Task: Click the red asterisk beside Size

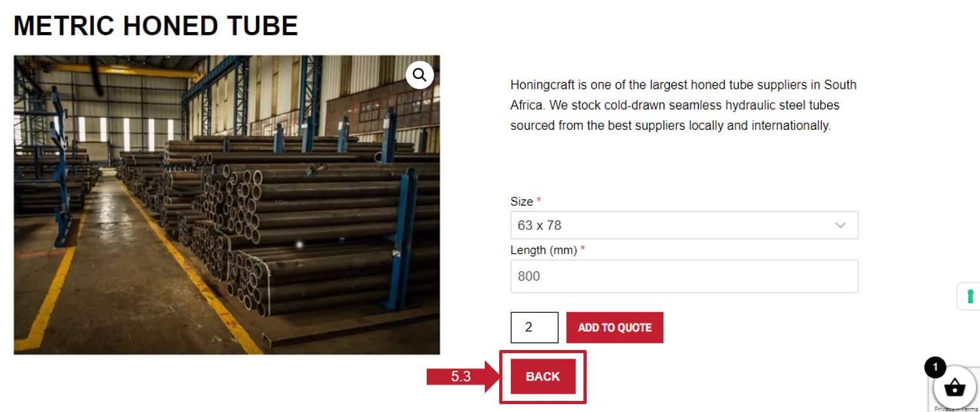Action: click(539, 200)
